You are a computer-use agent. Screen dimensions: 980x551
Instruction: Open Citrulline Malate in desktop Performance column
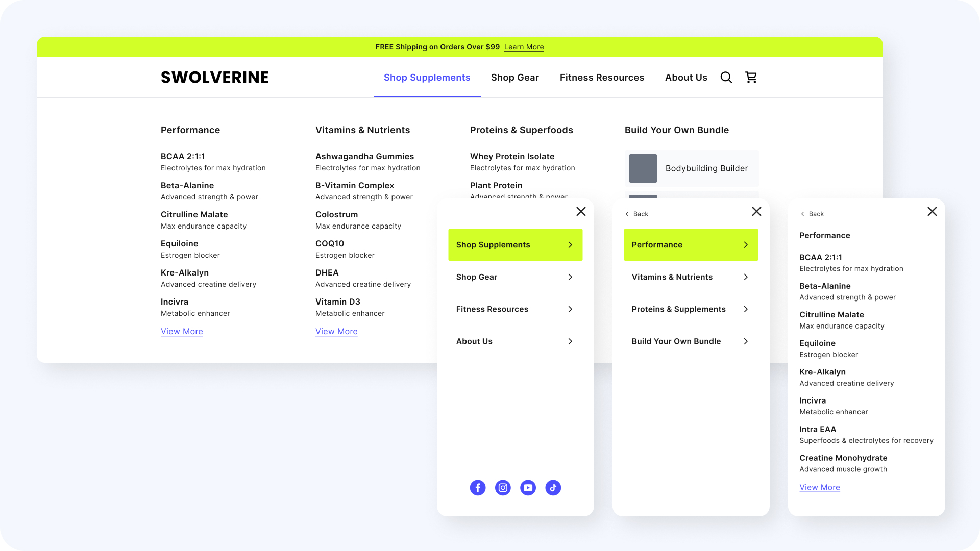coord(204,220)
